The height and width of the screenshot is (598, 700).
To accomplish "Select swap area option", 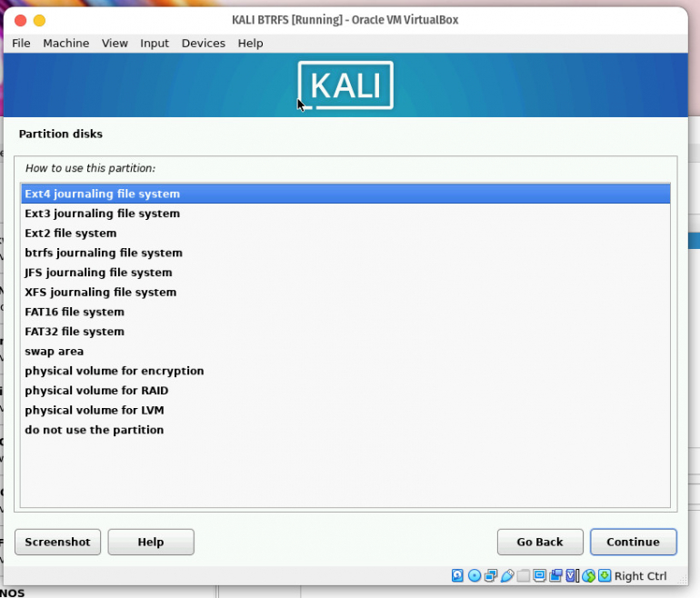I will coord(345,351).
